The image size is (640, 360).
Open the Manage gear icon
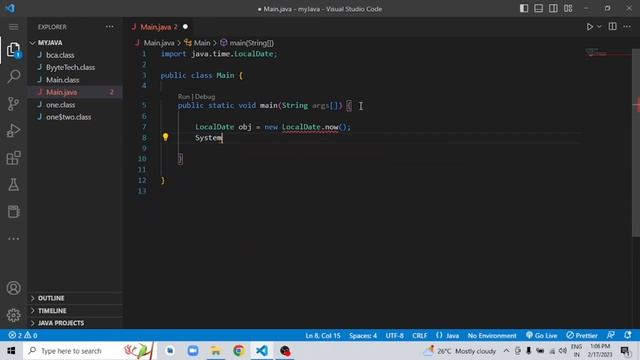[13, 315]
